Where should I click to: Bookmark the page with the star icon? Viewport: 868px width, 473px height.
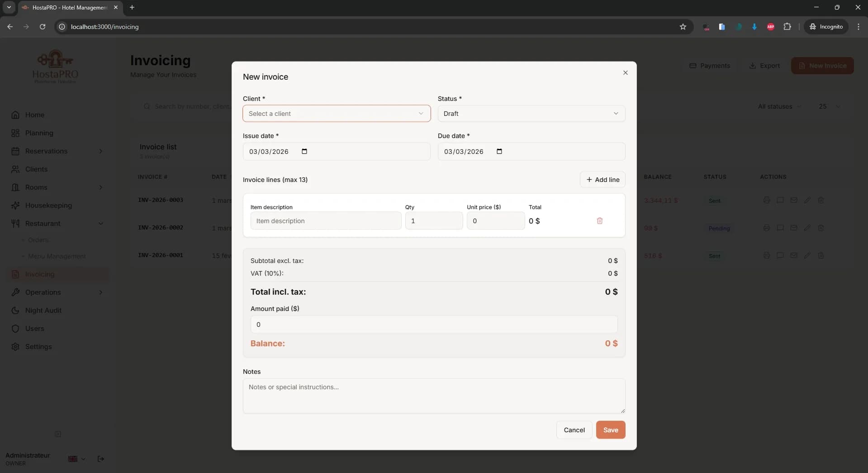pos(683,27)
